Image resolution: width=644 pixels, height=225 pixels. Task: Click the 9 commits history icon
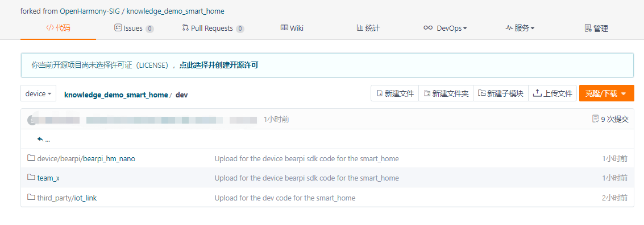click(x=595, y=119)
